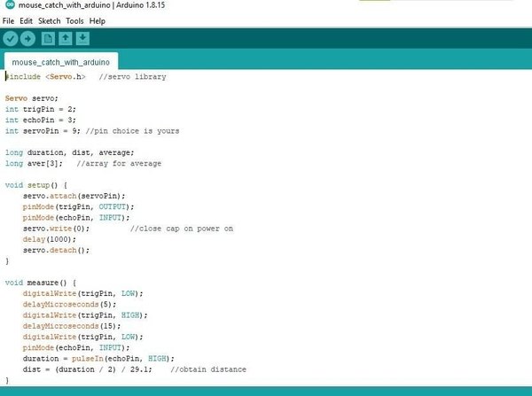Click on 'void measure()' function header

pyautogui.click(x=41, y=283)
